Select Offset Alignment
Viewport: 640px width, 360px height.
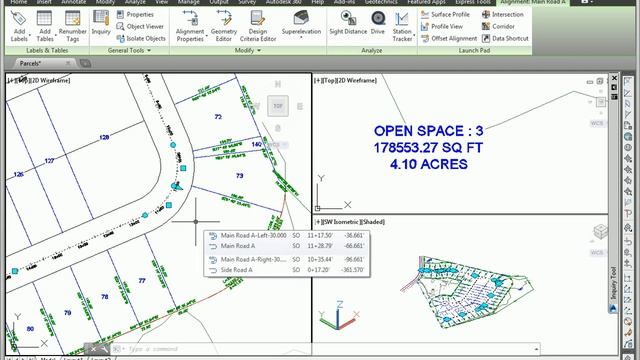pos(449,38)
